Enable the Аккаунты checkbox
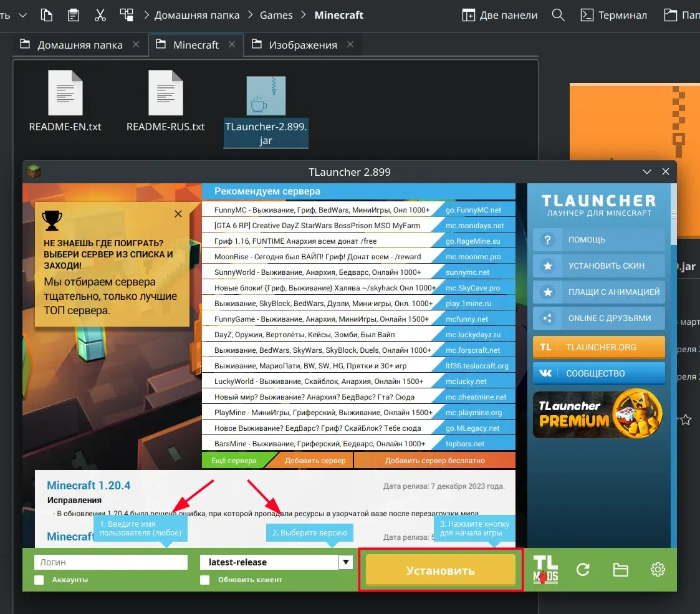The image size is (700, 614). [39, 580]
